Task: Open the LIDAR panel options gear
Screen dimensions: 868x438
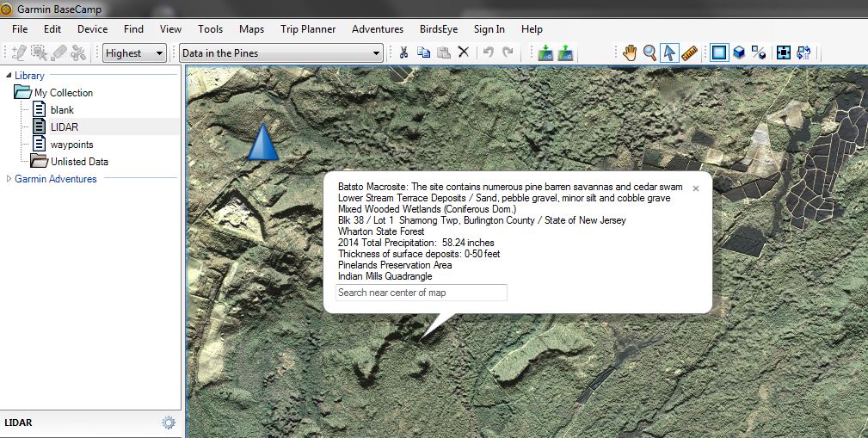Action: pos(169,423)
